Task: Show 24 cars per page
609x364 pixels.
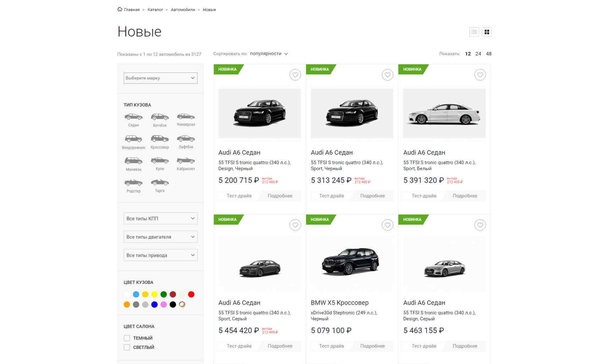Action: (478, 54)
